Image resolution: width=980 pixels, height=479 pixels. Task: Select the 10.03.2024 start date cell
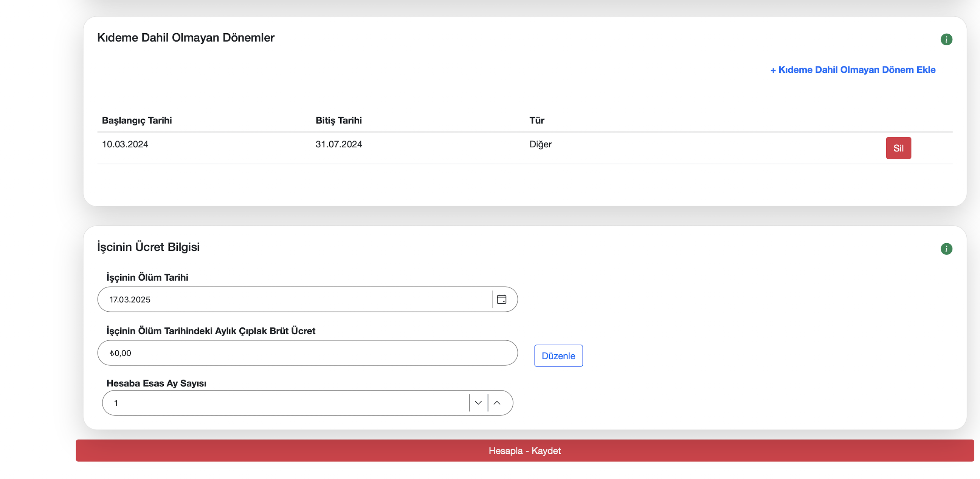[125, 144]
